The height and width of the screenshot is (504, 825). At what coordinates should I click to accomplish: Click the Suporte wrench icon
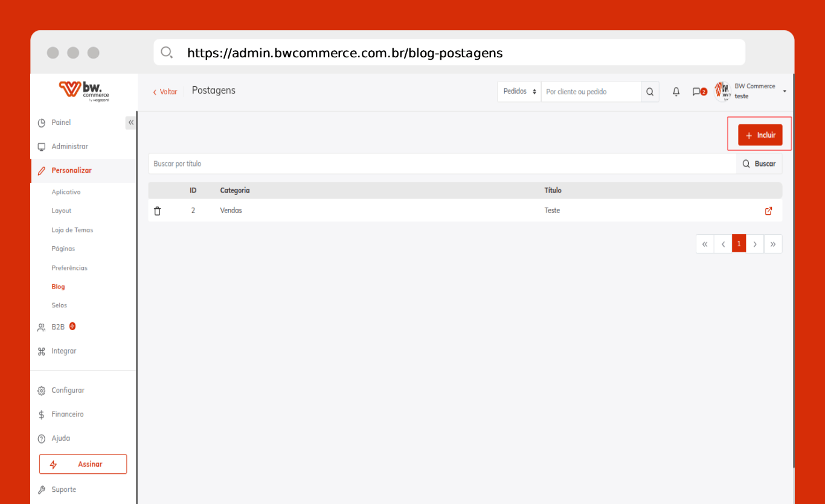click(42, 490)
